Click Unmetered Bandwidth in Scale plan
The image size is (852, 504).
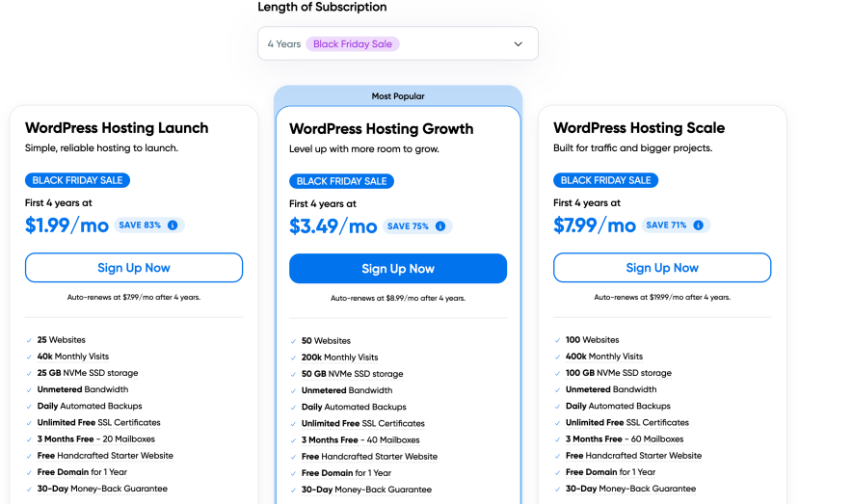[x=611, y=389]
